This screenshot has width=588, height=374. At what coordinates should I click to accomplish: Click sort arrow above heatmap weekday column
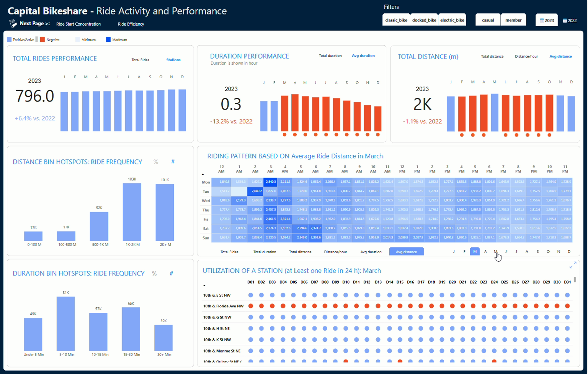[x=203, y=174]
